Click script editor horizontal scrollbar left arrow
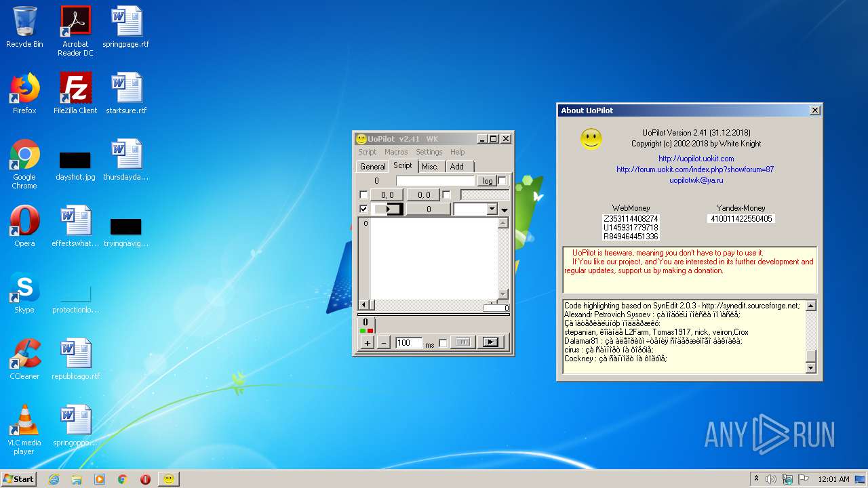The image size is (868, 488). tap(363, 305)
